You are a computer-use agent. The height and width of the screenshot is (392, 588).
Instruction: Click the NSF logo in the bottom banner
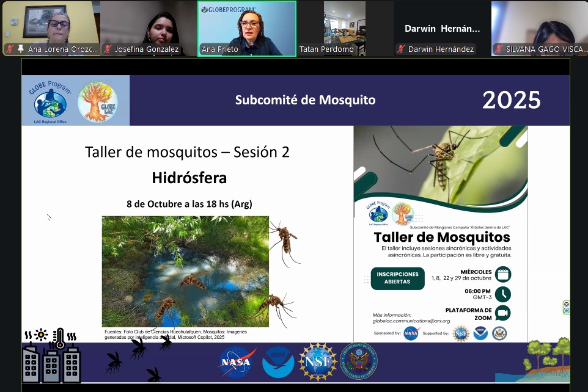(x=318, y=361)
